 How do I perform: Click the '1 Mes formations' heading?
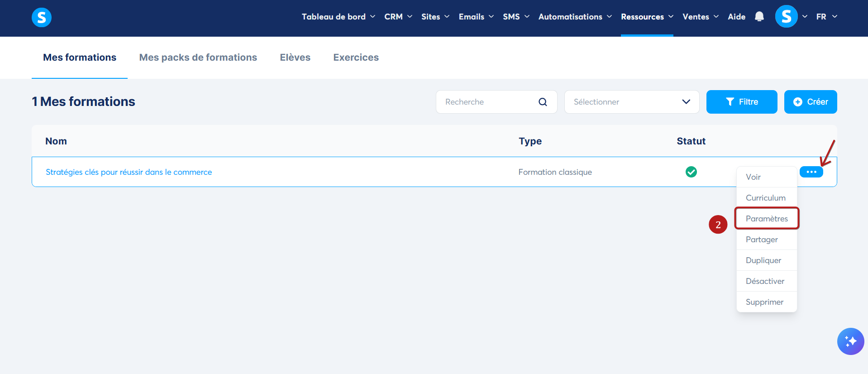83,101
